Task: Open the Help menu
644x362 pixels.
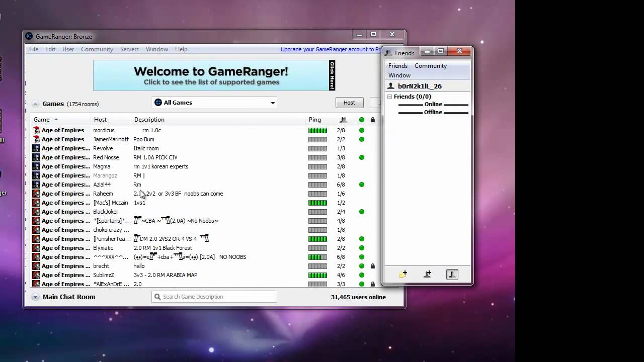Action: point(181,49)
